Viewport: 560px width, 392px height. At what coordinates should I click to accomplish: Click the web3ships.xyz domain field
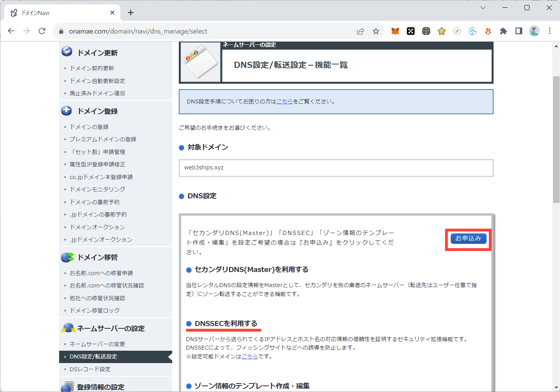click(x=336, y=168)
